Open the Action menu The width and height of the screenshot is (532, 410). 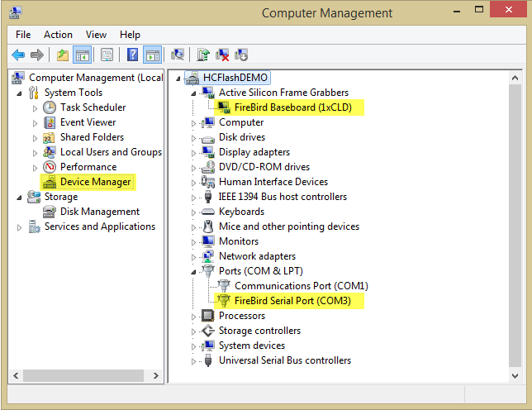point(58,35)
